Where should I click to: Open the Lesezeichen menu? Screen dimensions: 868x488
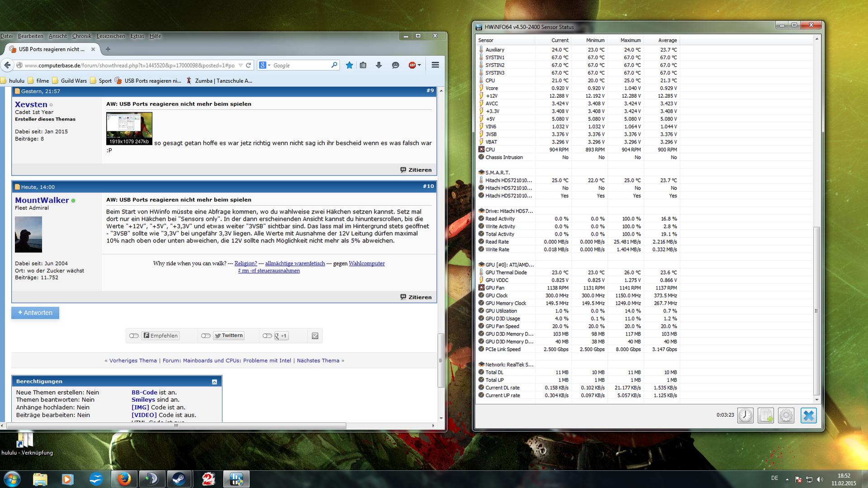[x=111, y=36]
